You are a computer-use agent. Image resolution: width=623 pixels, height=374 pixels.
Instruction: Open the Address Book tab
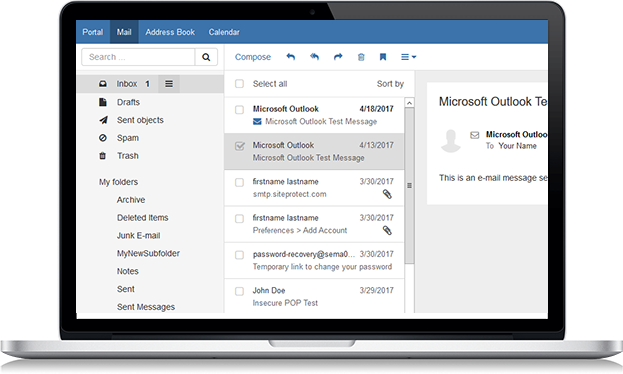[x=170, y=32]
